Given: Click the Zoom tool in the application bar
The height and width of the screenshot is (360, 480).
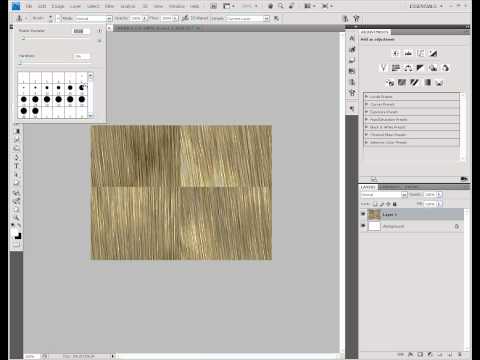Looking at the screenshot, I should point(281,6).
